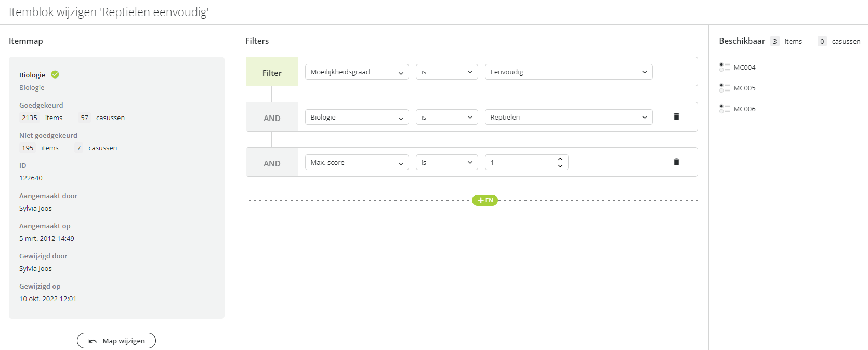Click the Map wijzigen button
The width and height of the screenshot is (868, 350).
tap(116, 341)
